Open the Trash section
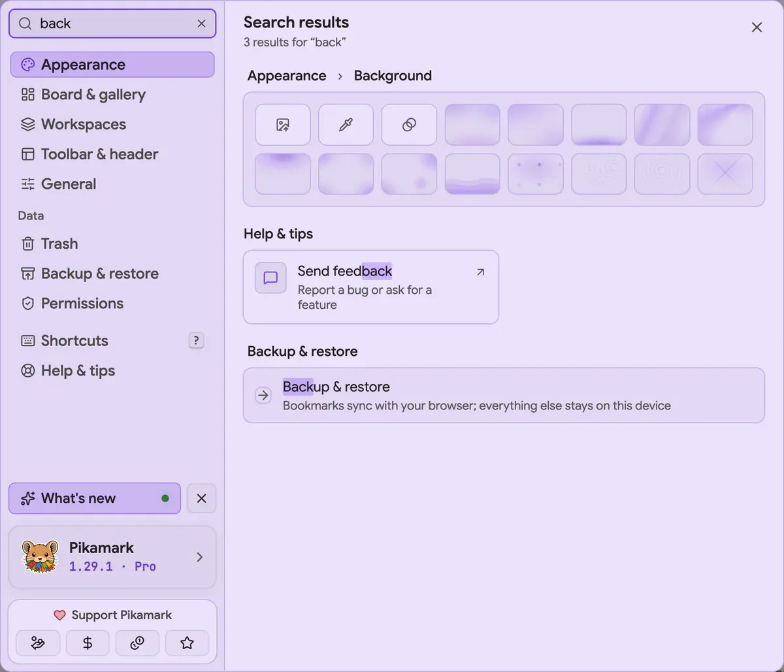Image resolution: width=784 pixels, height=672 pixels. 112,244
